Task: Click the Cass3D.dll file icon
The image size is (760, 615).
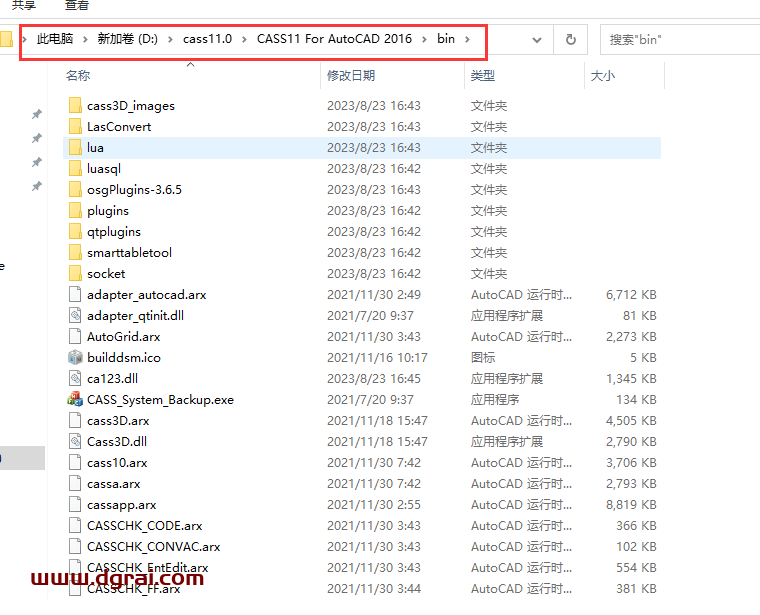Action: coord(75,441)
